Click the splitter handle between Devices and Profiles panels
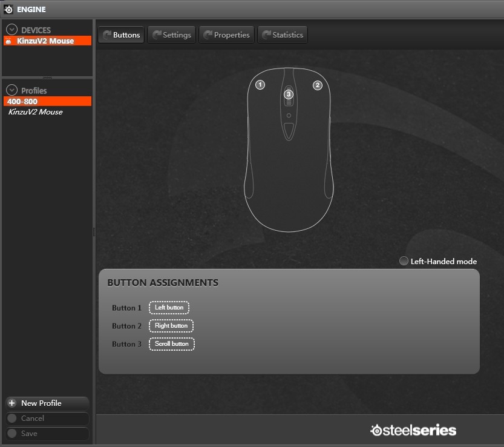The image size is (504, 447). 47,78
